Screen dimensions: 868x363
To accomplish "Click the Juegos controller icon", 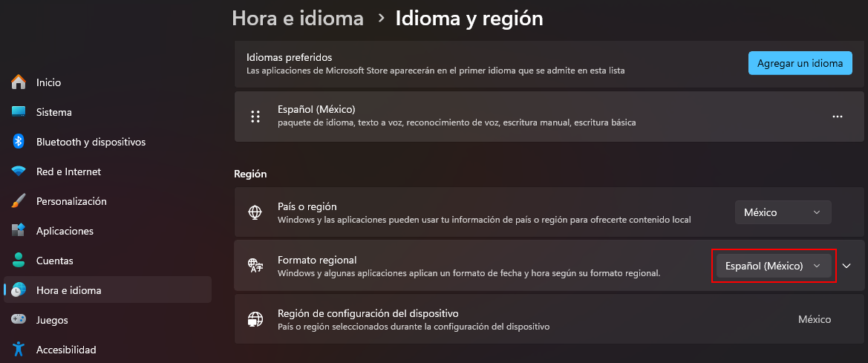I will (x=19, y=320).
